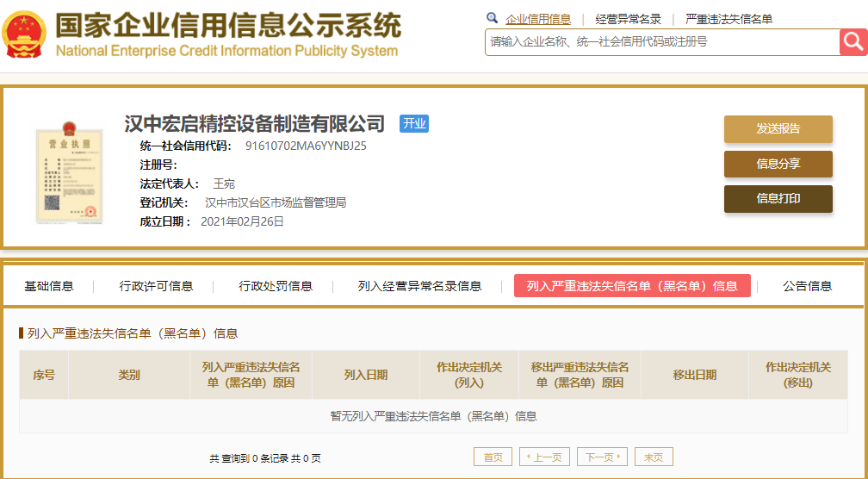
Task: Click the 上一页 previous page button
Action: (544, 457)
